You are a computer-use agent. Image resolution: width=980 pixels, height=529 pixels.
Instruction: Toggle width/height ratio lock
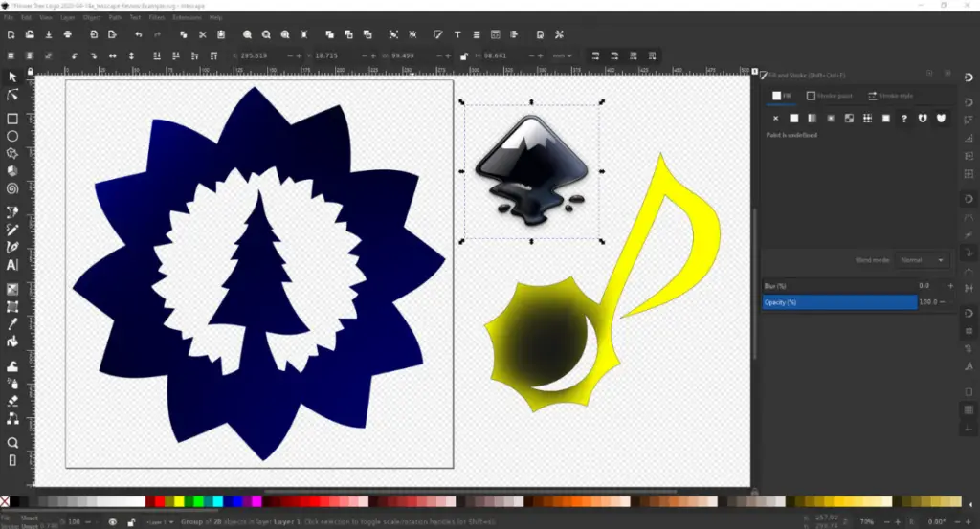(x=464, y=56)
